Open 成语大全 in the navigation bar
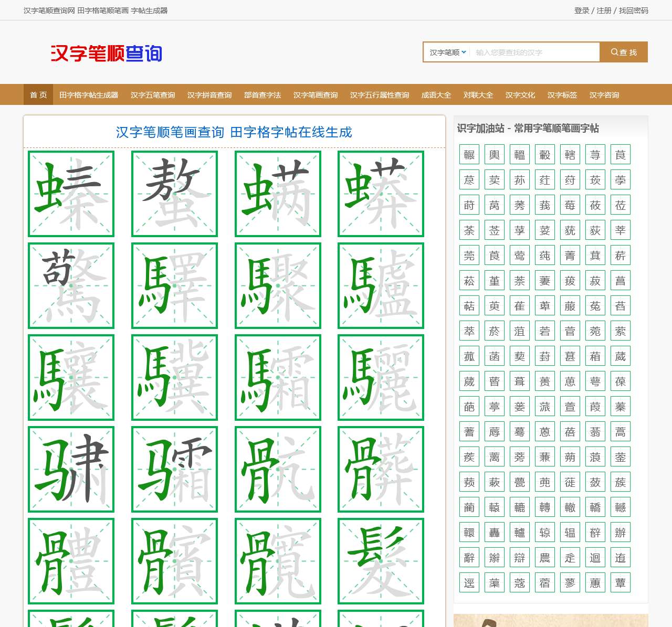 (x=436, y=95)
